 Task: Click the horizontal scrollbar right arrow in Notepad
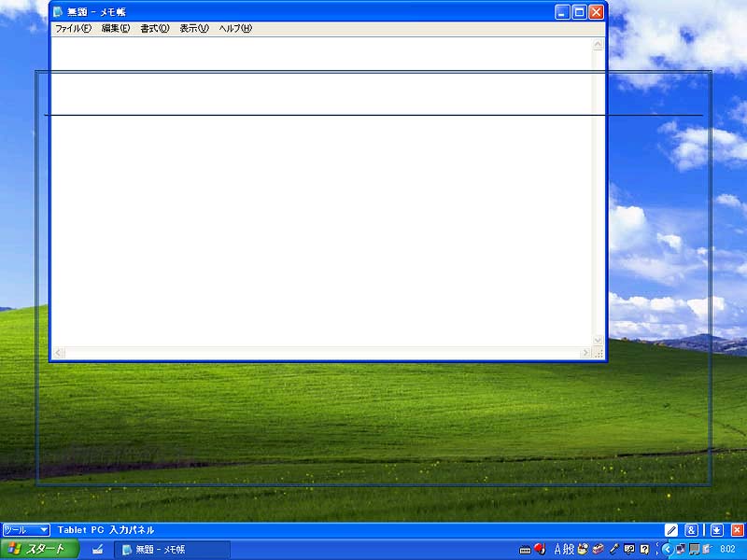585,353
